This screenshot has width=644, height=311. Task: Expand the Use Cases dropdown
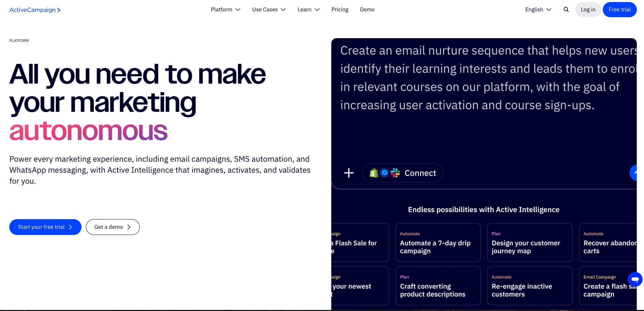click(269, 10)
